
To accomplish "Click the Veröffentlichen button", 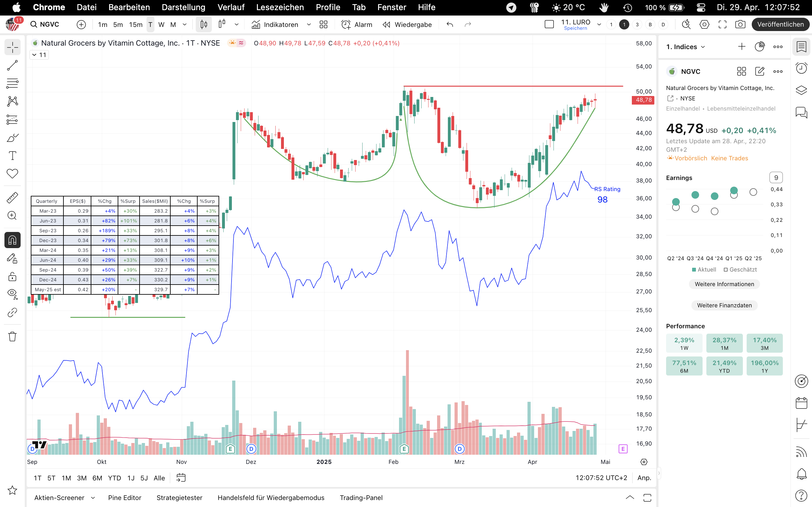I will tap(780, 24).
